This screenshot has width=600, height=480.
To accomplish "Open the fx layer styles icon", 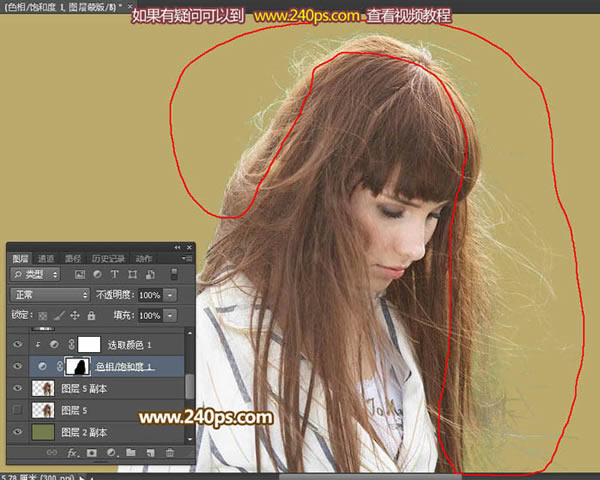I will [x=72, y=453].
